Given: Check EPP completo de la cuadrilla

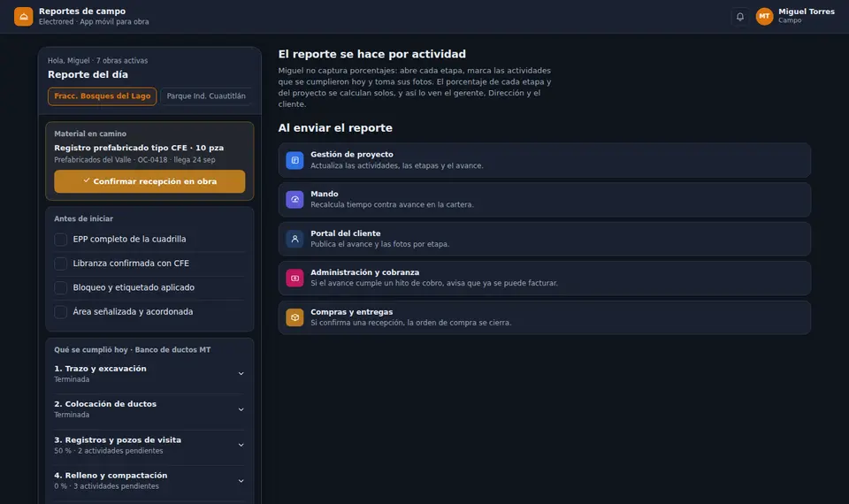Looking at the screenshot, I should pos(61,240).
